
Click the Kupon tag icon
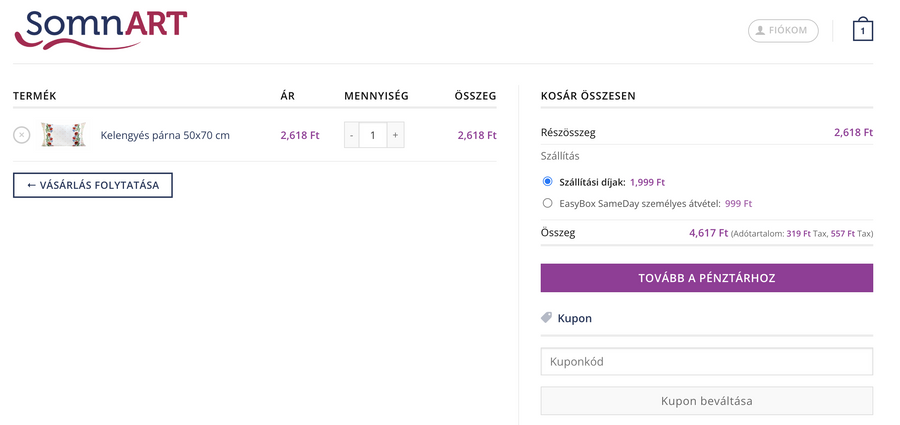tap(546, 318)
